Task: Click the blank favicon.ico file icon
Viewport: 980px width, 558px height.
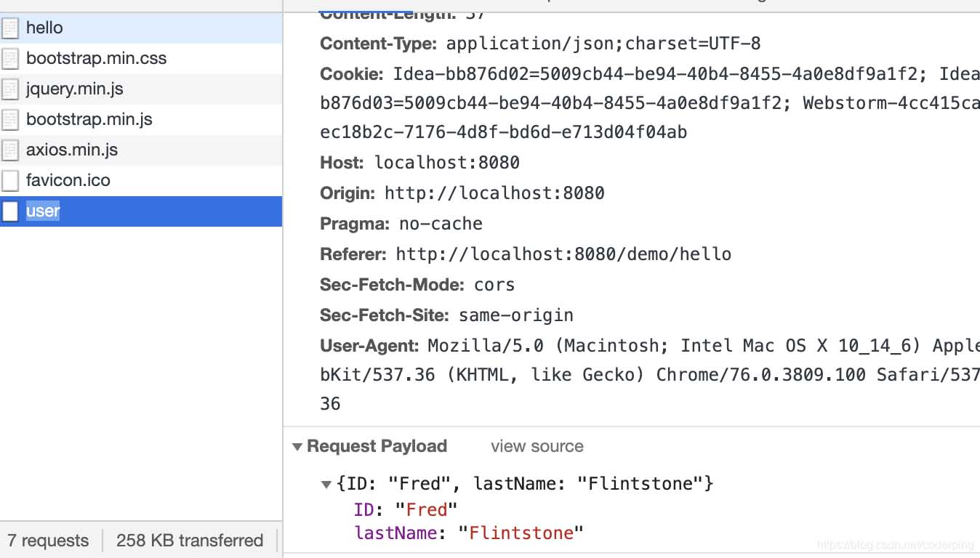Action: click(10, 181)
